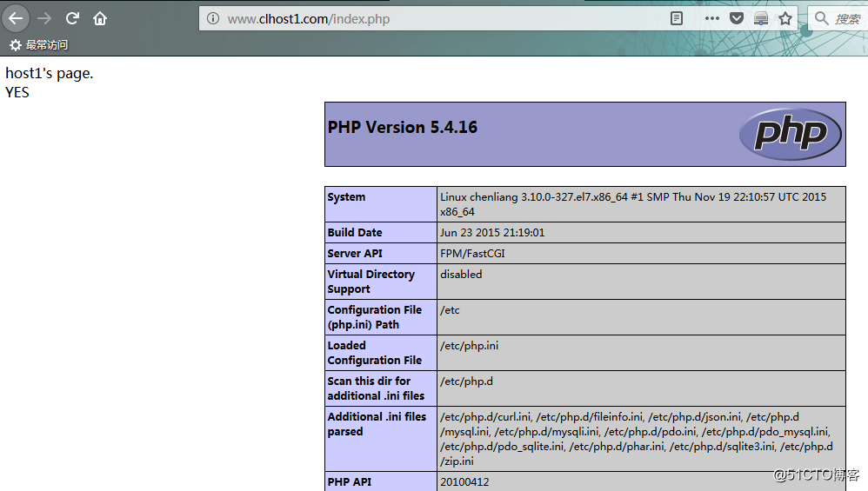Click the gear icon beside 最常访问
868x491 pixels.
coord(16,45)
